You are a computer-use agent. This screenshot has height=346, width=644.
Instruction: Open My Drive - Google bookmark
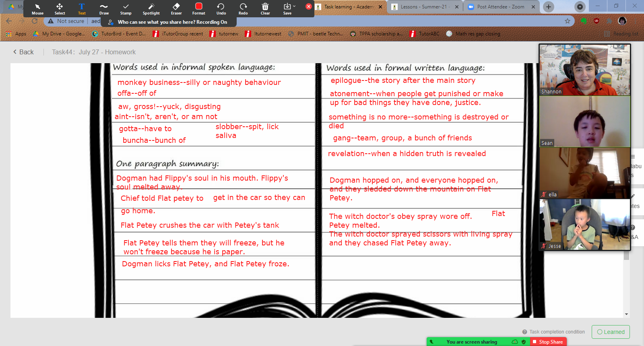tap(59, 34)
